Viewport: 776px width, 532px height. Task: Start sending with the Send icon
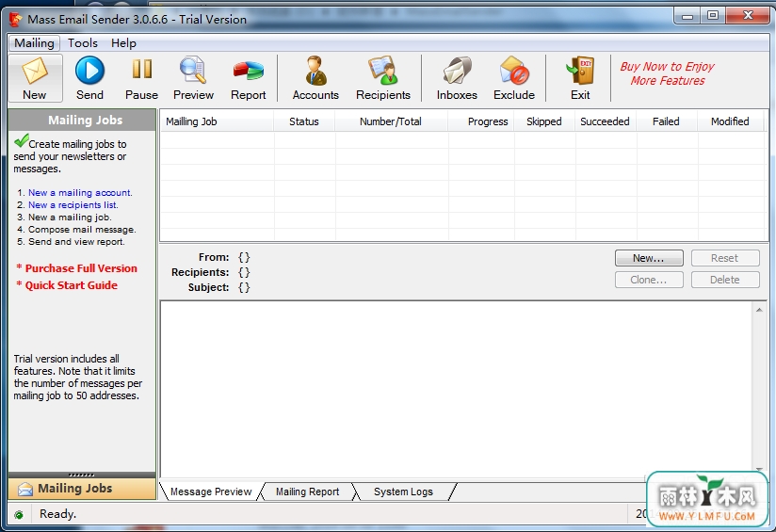pyautogui.click(x=89, y=71)
